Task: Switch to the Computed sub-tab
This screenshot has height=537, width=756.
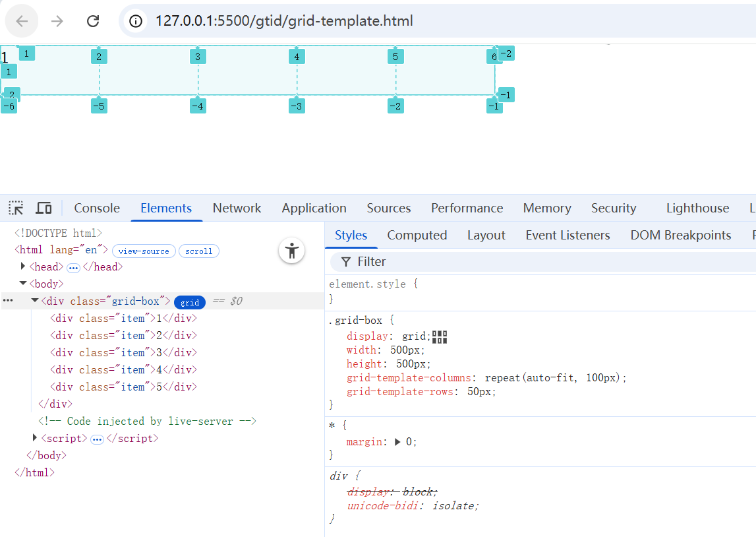Action: point(417,235)
